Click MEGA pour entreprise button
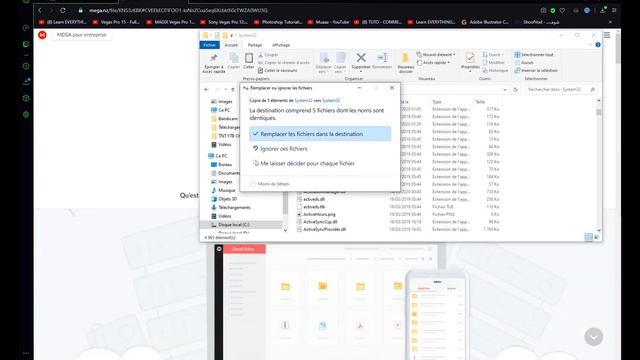 click(x=82, y=35)
